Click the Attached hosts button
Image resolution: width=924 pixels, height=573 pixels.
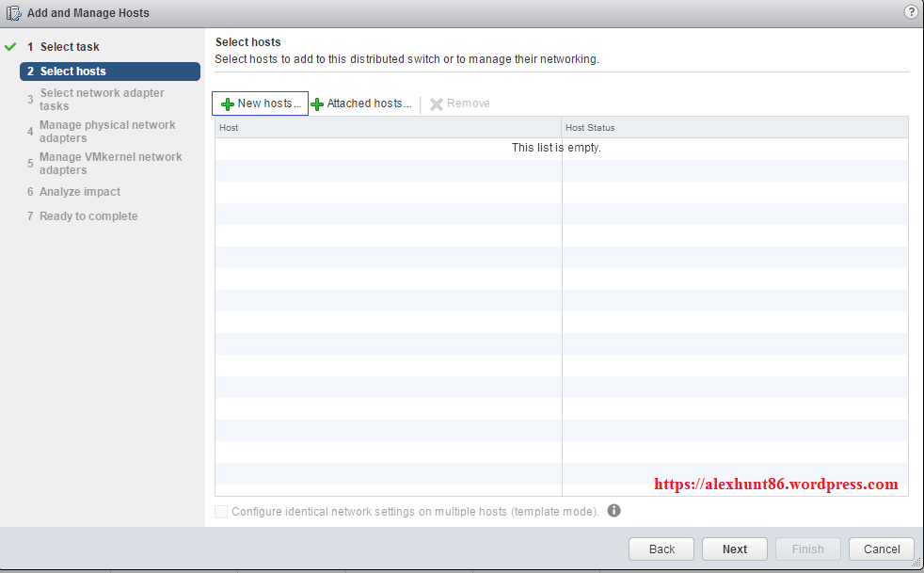(361, 103)
